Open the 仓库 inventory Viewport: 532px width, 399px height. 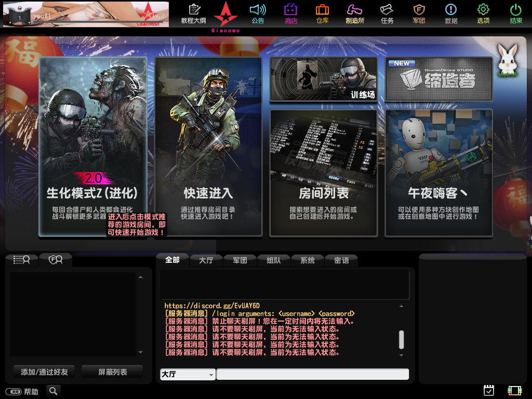point(322,13)
